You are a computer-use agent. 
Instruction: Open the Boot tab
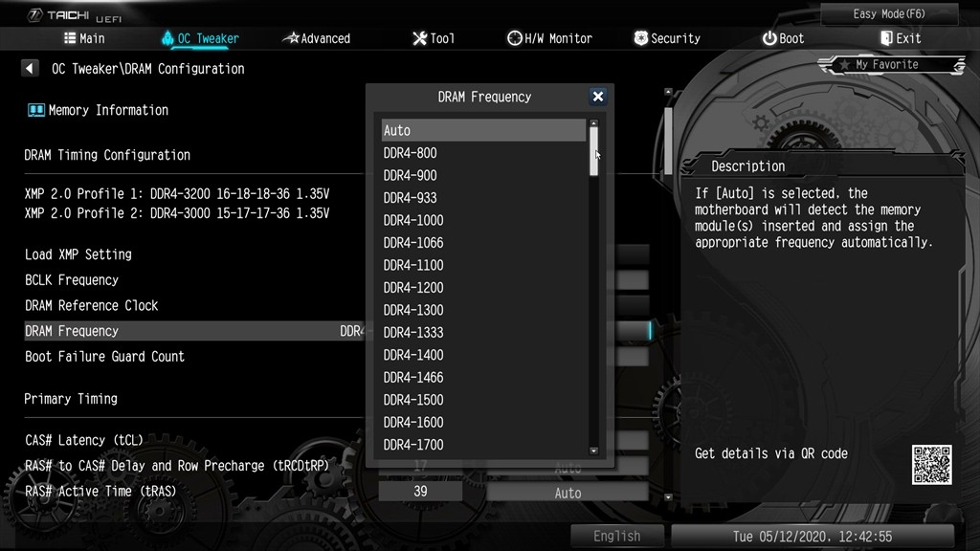tap(783, 38)
